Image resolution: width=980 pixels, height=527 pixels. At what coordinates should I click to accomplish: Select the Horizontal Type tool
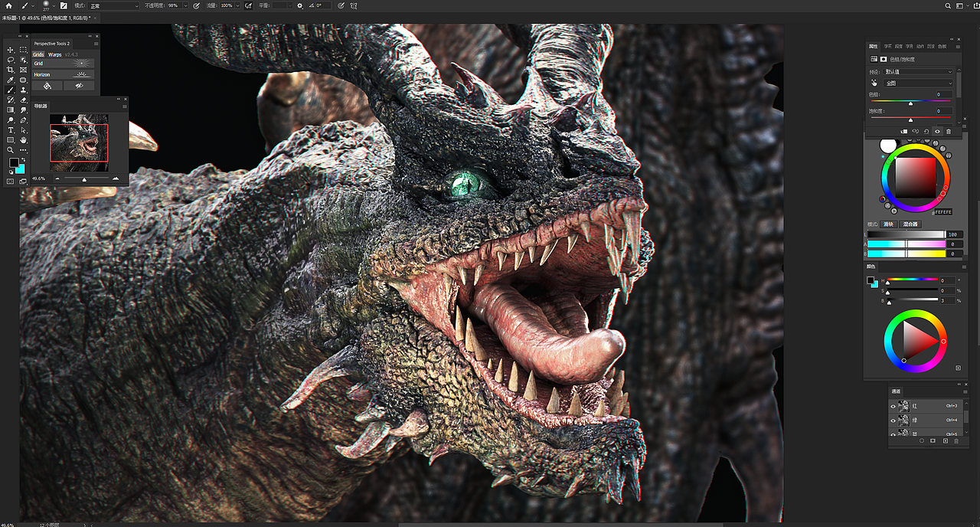10,130
